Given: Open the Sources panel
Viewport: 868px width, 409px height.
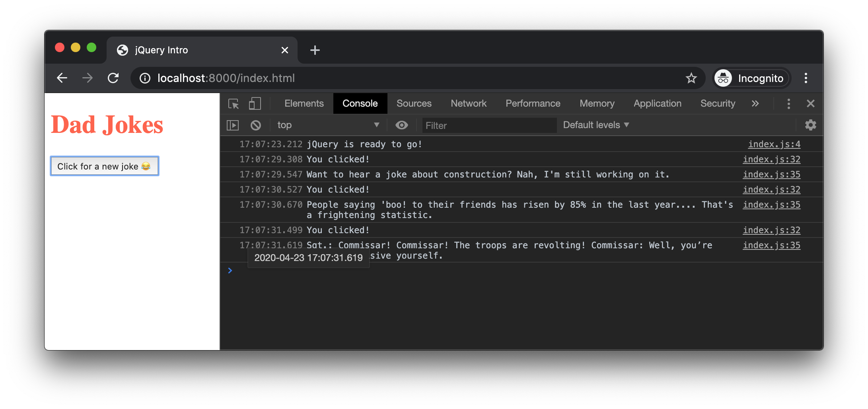Looking at the screenshot, I should coord(414,103).
